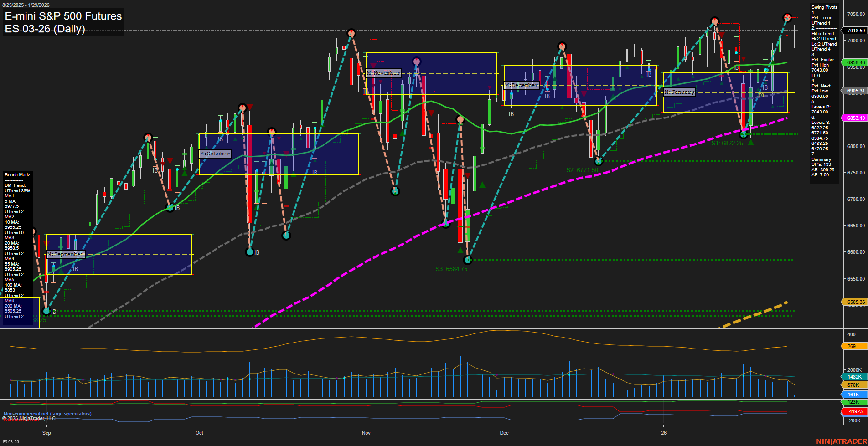868x446 pixels.
Task: Select the circled pivot marker at the S1 dotted line
Action: tap(744, 134)
